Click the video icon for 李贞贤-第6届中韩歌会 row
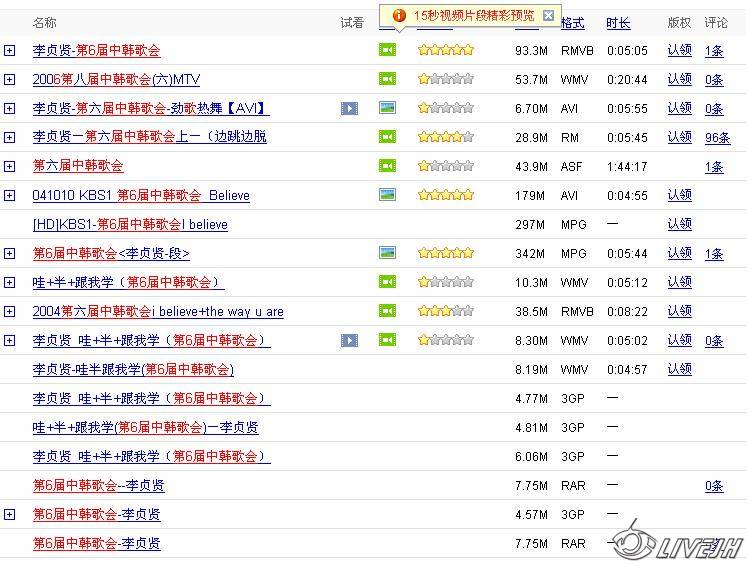The height and width of the screenshot is (573, 755). (387, 50)
